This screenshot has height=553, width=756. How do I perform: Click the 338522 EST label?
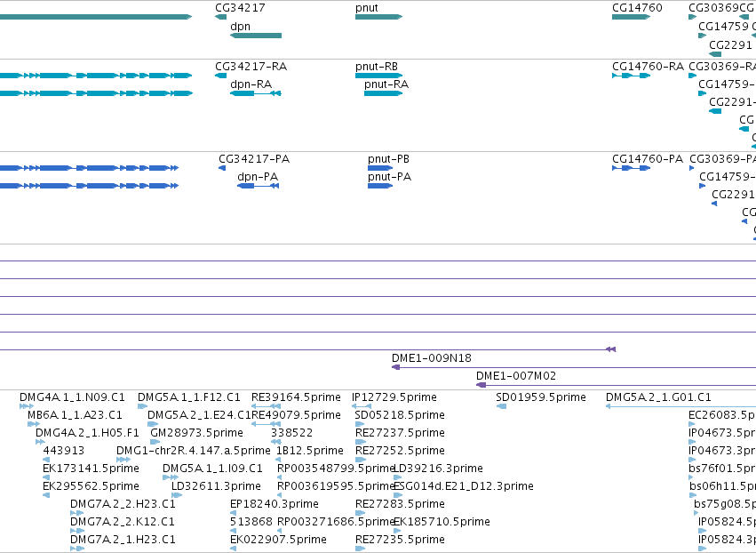(291, 433)
